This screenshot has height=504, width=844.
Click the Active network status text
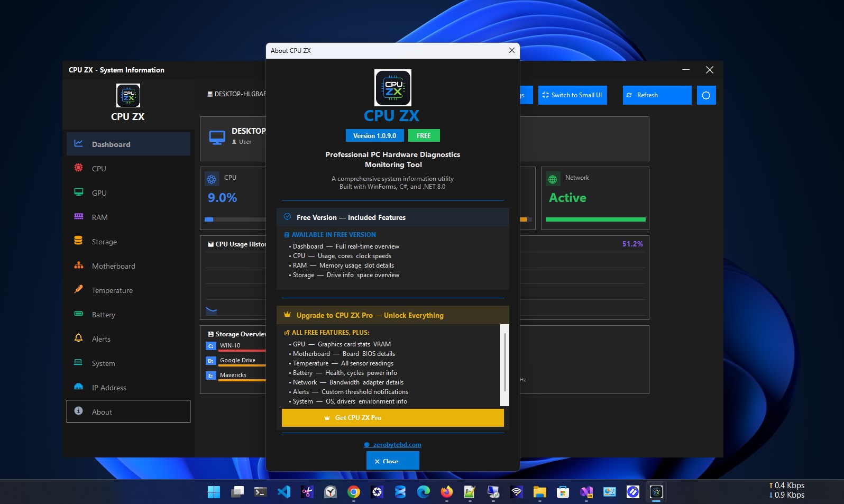tap(567, 198)
